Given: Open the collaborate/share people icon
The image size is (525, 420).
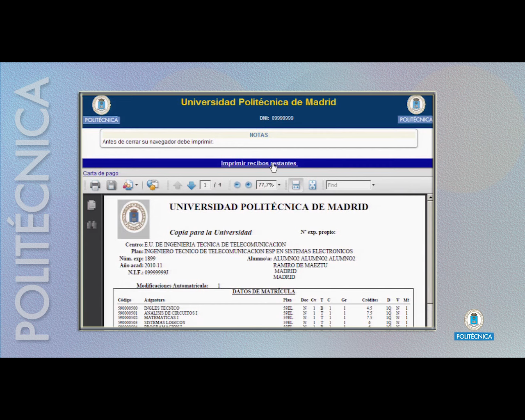Looking at the screenshot, I should (128, 185).
